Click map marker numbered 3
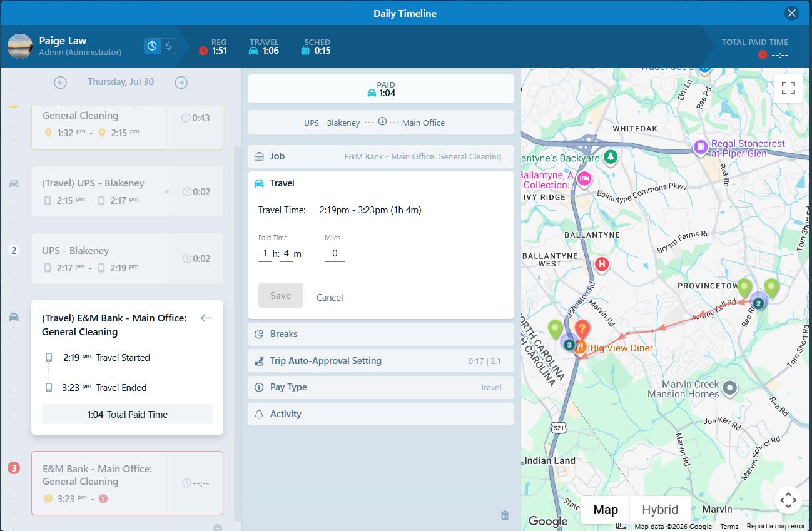812x531 pixels. point(569,343)
